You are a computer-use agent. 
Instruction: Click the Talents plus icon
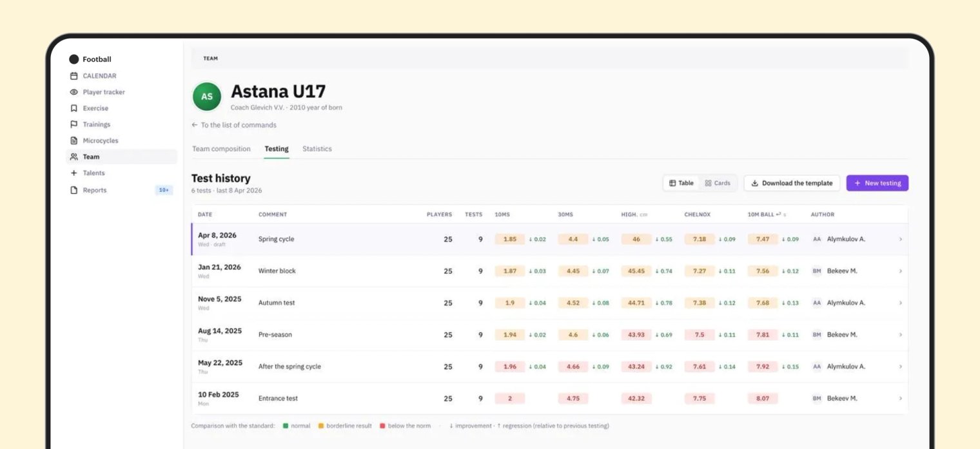(73, 173)
